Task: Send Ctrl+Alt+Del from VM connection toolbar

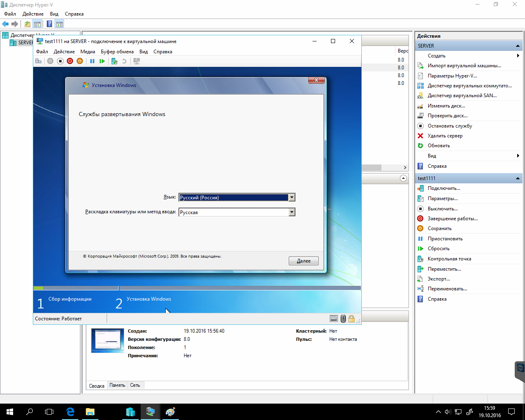Action: point(39,61)
